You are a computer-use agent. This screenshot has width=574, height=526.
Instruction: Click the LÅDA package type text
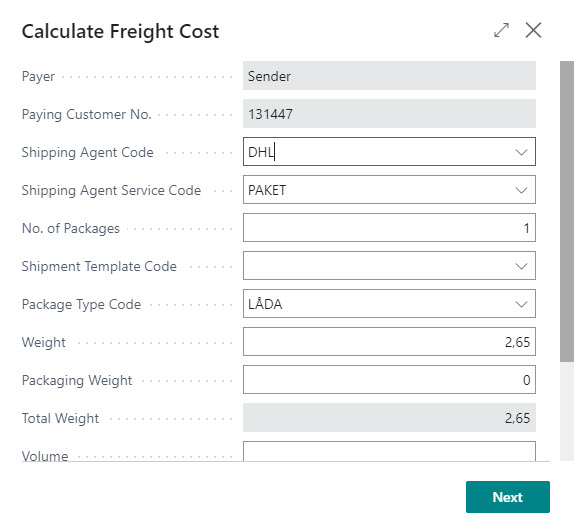tap(265, 304)
